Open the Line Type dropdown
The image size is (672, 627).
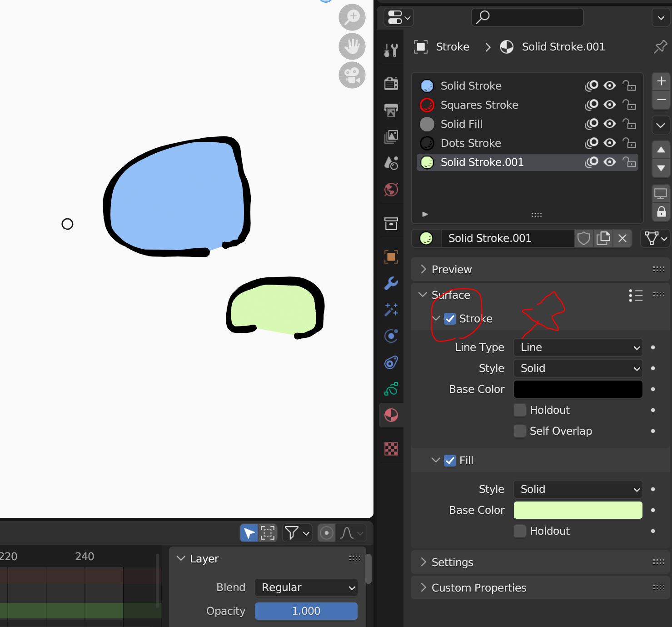(578, 347)
